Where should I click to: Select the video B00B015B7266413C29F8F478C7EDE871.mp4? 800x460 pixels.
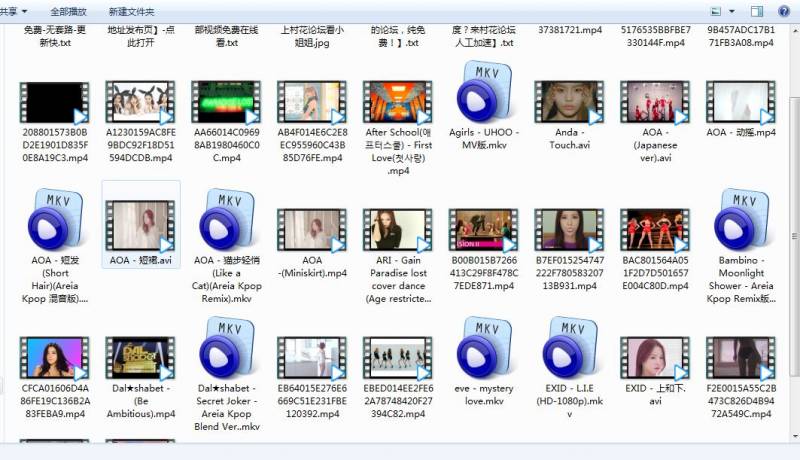tap(483, 231)
